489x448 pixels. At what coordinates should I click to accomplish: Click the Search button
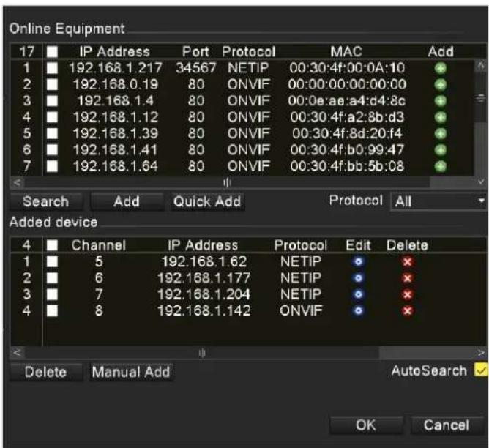tap(46, 202)
